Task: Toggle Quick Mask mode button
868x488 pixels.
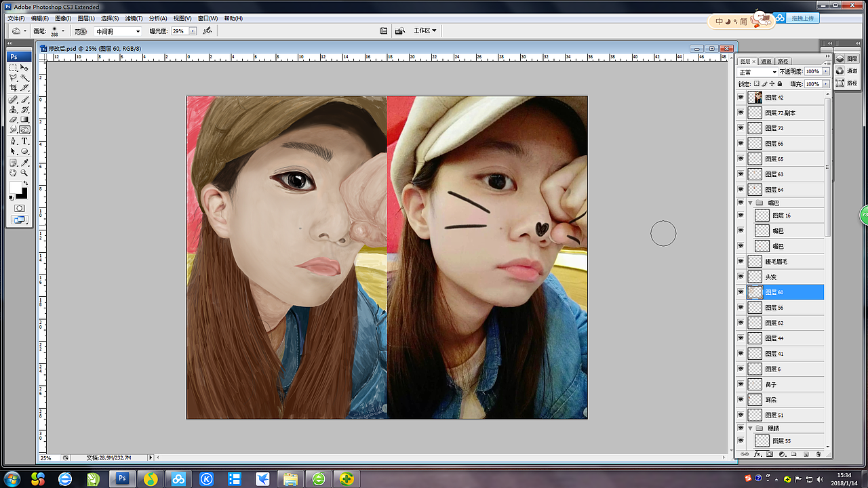Action: (x=20, y=208)
